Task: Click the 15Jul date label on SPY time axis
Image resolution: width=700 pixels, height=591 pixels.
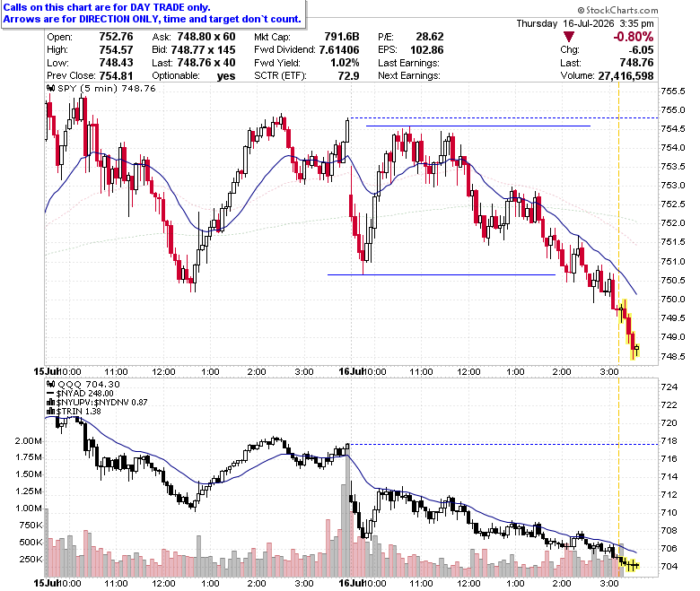Action: point(47,371)
